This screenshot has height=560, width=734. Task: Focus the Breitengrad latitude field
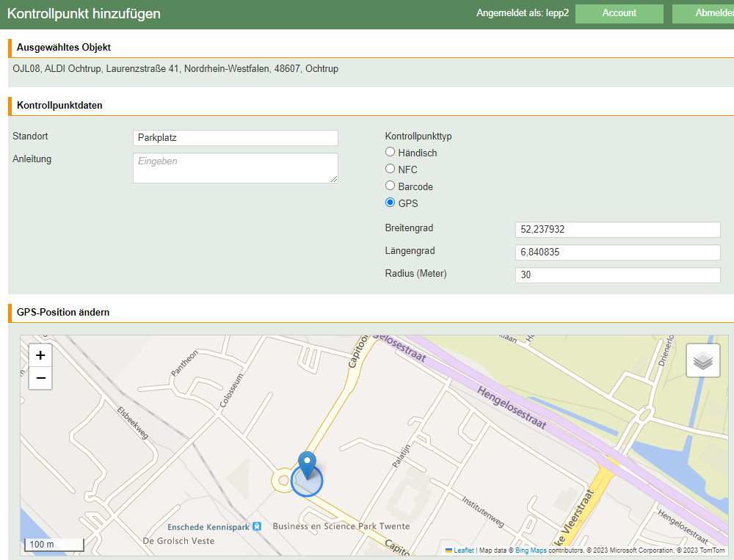click(x=618, y=230)
